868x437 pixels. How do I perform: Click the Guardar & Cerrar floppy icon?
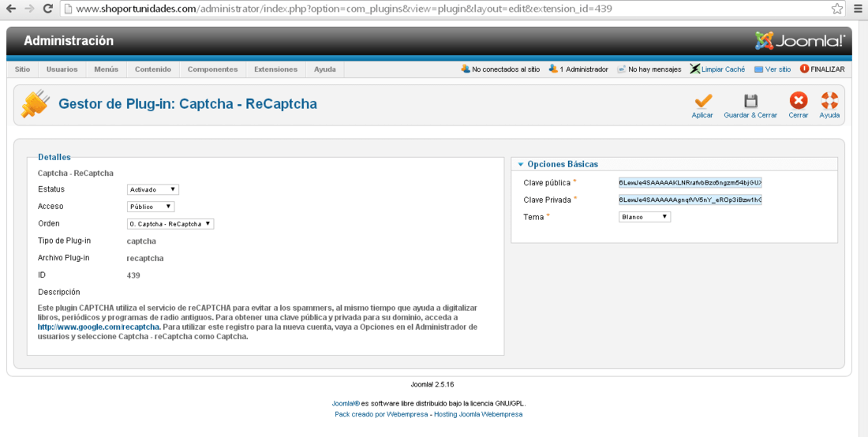750,101
